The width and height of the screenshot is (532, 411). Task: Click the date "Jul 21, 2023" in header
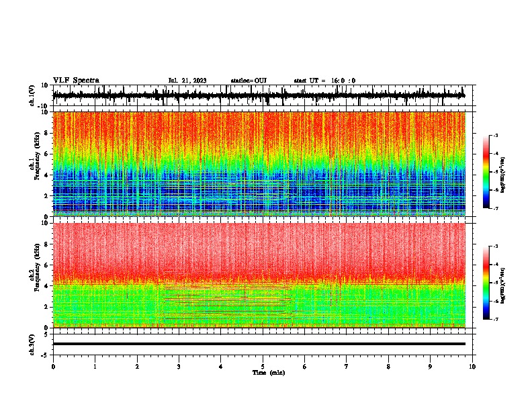point(187,81)
